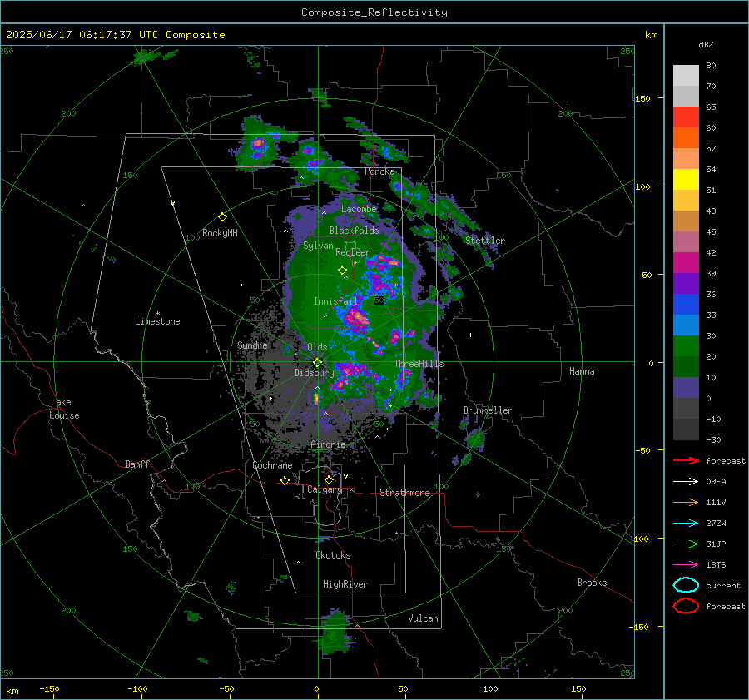
Task: Click the cyan current ellipse legend icon
Action: (686, 585)
